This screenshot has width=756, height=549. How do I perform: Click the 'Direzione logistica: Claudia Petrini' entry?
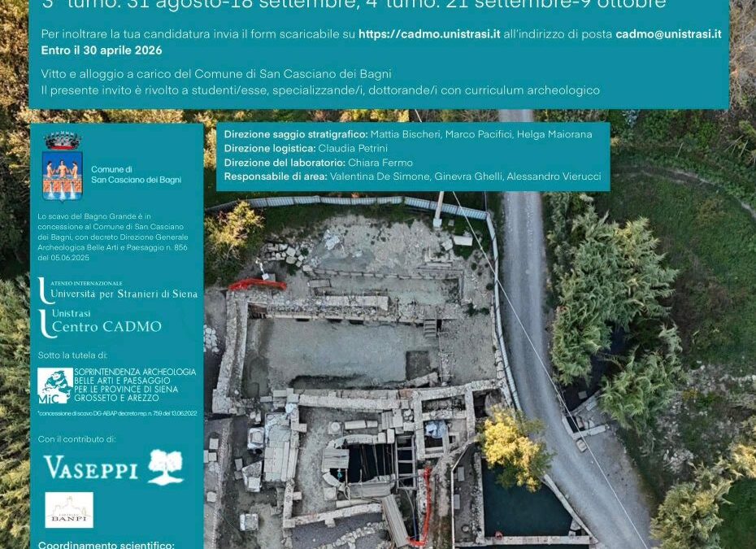point(306,149)
